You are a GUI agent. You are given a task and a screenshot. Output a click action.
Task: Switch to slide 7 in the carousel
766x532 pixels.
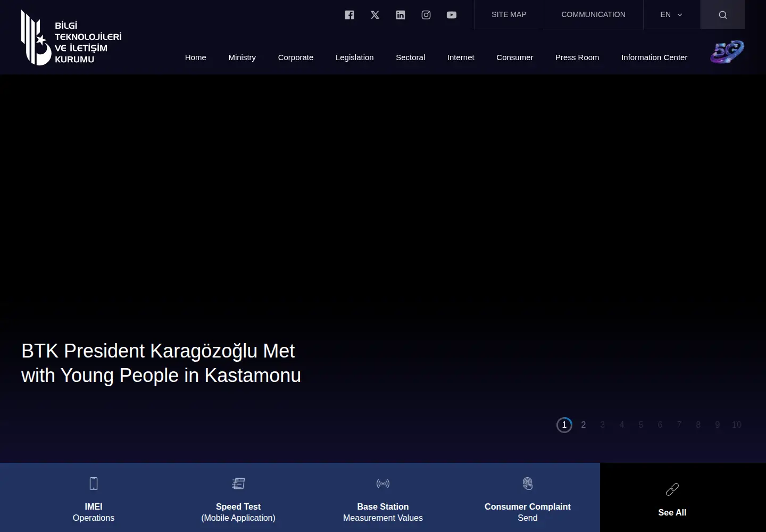(x=679, y=425)
